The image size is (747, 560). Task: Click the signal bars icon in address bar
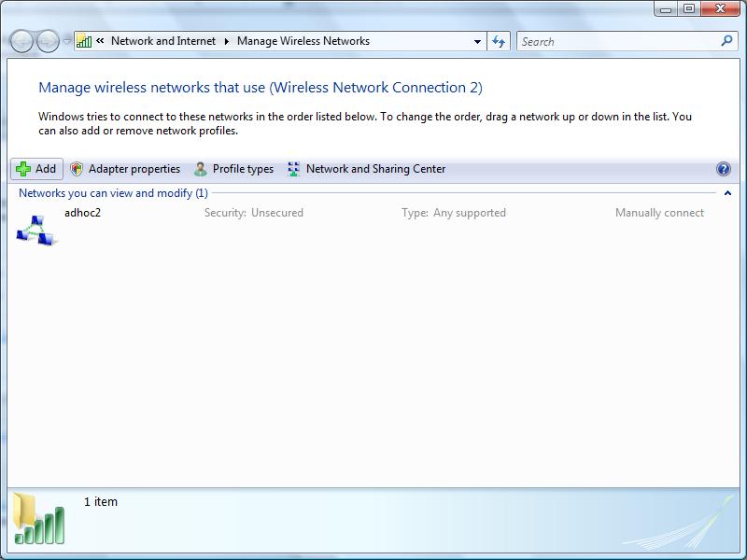coord(84,41)
